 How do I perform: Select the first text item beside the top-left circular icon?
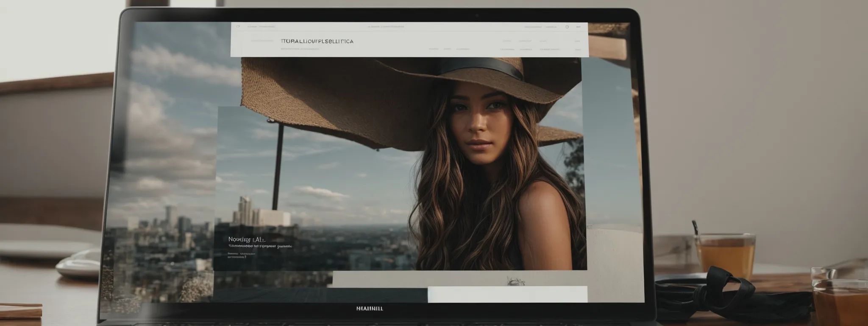coord(253,26)
